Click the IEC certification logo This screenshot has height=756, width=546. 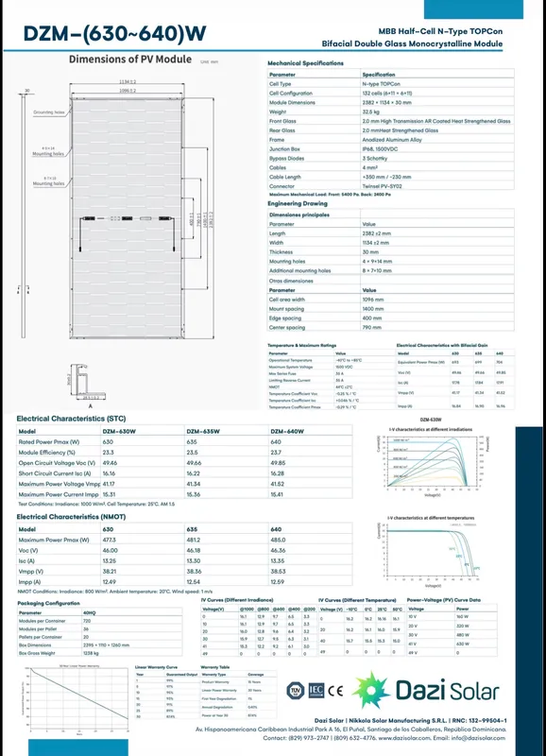pyautogui.click(x=316, y=691)
